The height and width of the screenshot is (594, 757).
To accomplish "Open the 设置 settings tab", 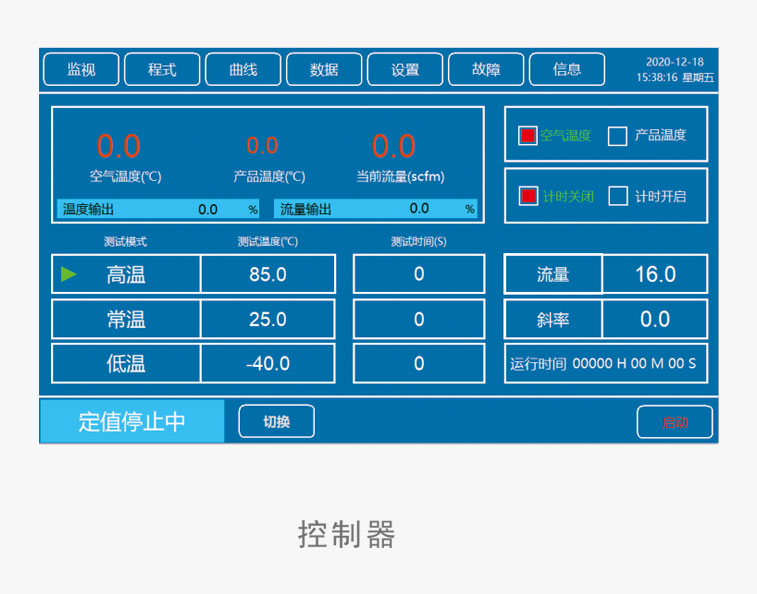I will [x=405, y=69].
